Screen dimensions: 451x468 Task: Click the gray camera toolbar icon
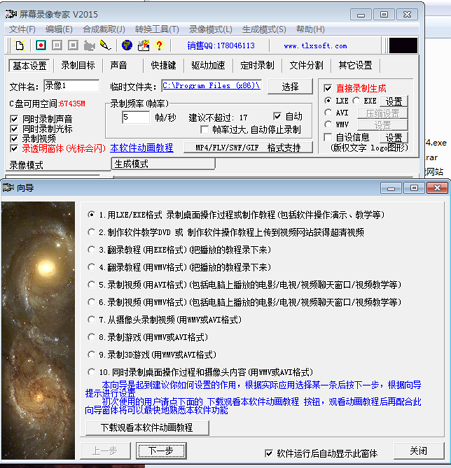[89, 45]
